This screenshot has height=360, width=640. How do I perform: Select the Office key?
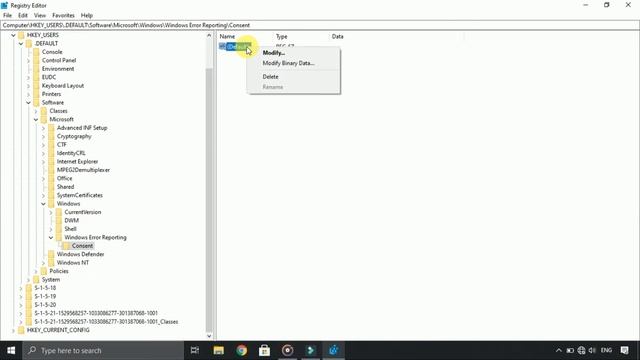(64, 178)
